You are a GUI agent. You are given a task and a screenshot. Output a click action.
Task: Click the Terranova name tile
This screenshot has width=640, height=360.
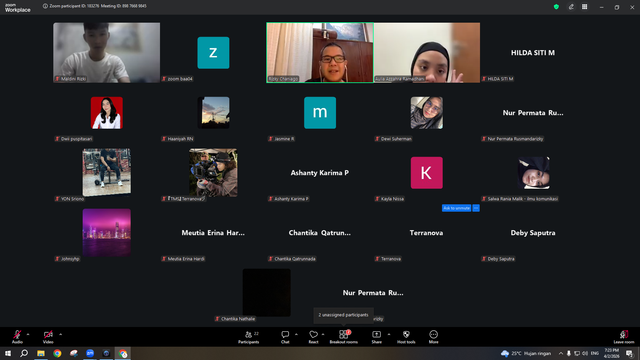tap(427, 233)
